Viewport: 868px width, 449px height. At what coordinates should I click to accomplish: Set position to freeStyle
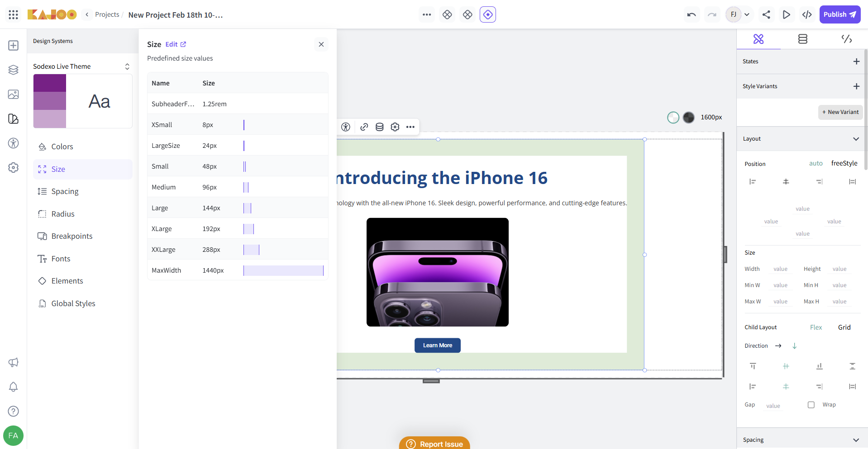(x=844, y=163)
